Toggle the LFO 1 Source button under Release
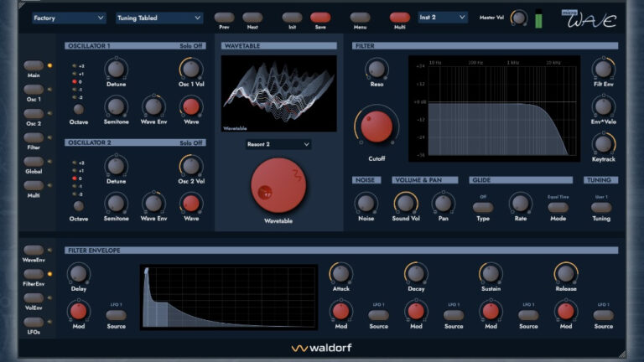 click(x=604, y=315)
